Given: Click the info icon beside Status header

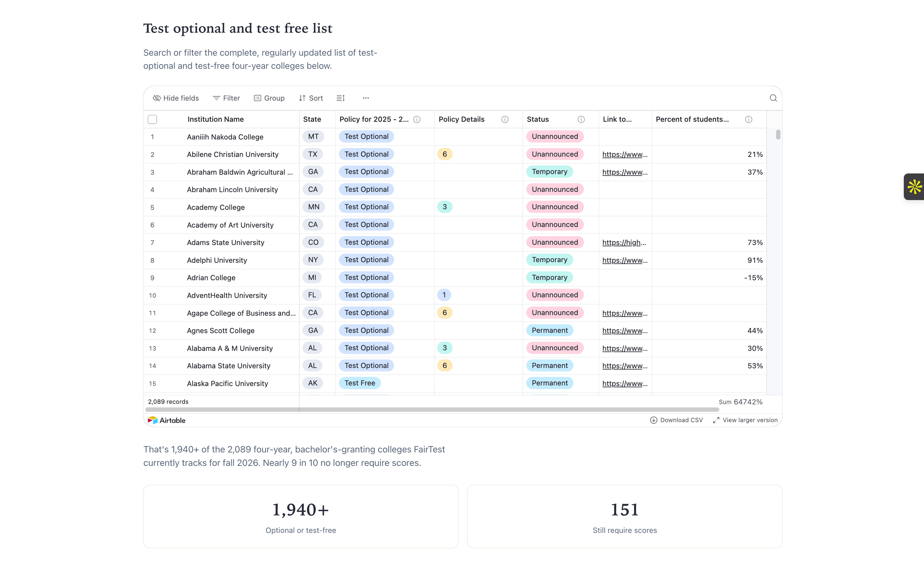Looking at the screenshot, I should [x=581, y=120].
